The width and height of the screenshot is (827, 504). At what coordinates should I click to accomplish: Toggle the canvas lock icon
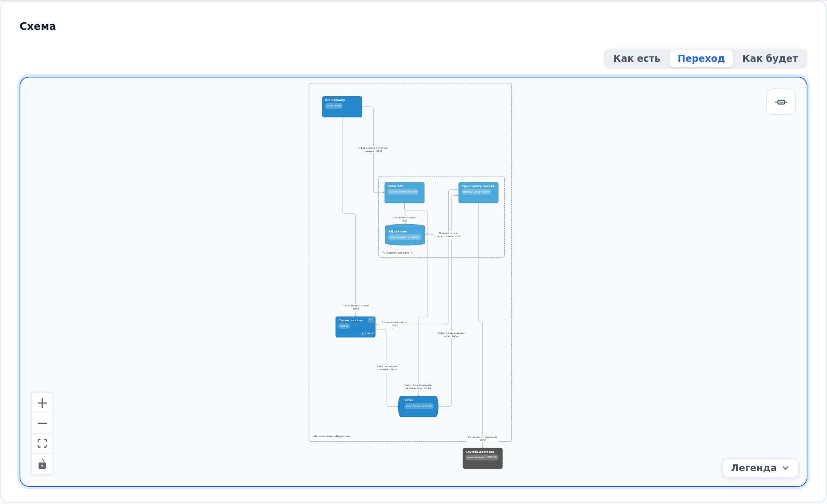[42, 464]
